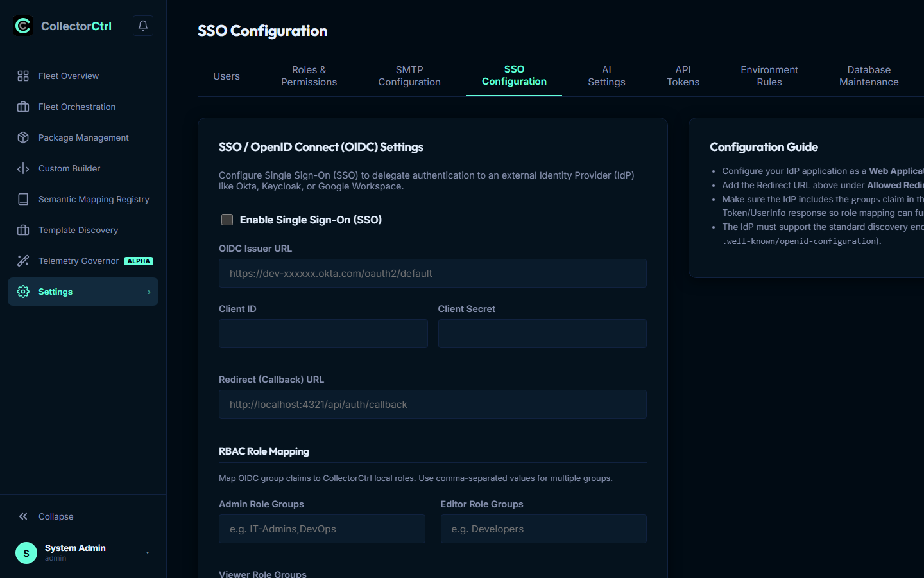Navigate to Fleet Orchestration
Screen dimensions: 924x578
(83, 107)
